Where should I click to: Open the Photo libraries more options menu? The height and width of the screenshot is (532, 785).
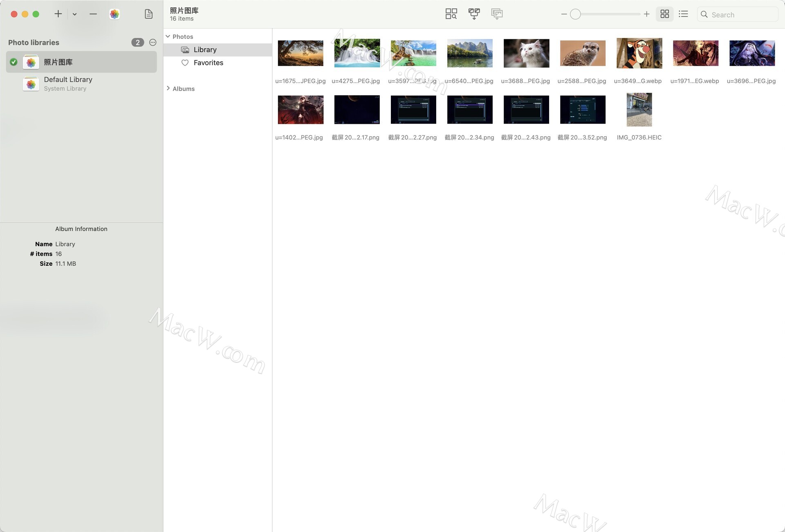(153, 43)
